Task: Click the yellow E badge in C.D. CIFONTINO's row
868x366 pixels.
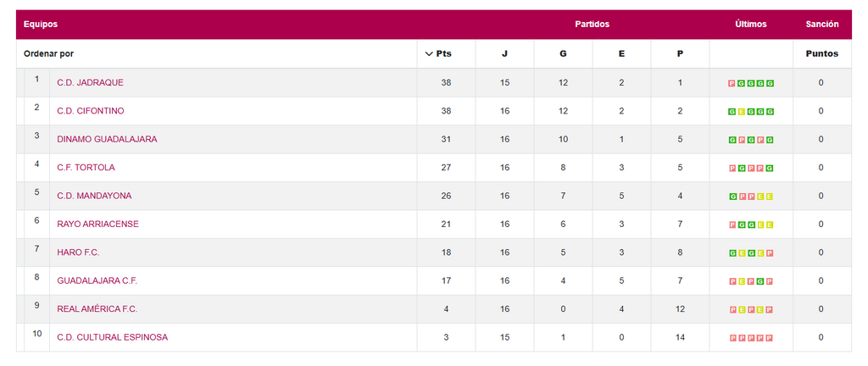Action: click(x=741, y=112)
